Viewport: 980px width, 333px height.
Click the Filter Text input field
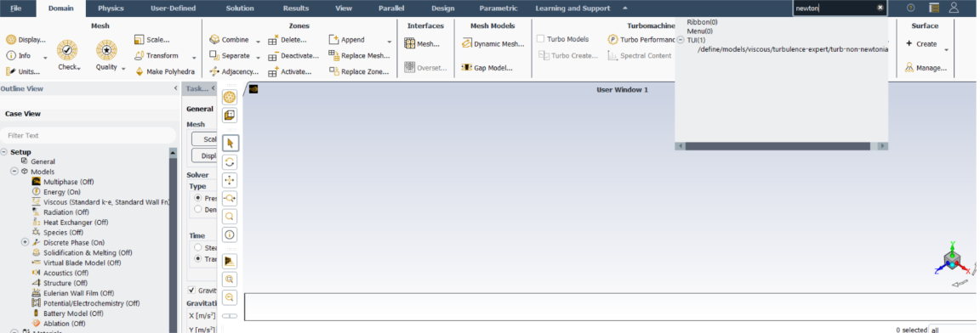(x=88, y=135)
